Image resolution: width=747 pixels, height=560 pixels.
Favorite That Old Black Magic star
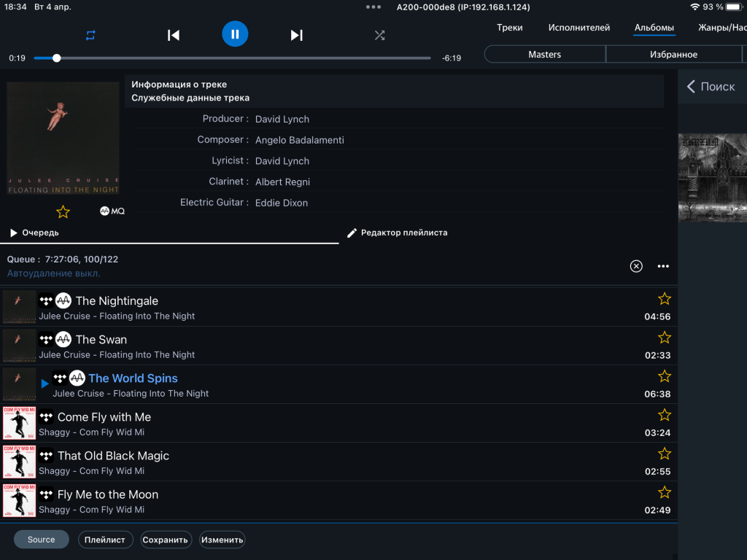664,454
